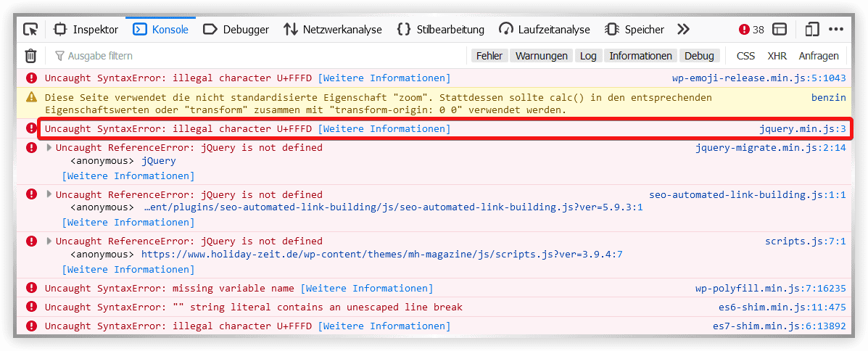The width and height of the screenshot is (868, 351).
Task: Open the three-dot devtools options menu
Action: pos(836,30)
